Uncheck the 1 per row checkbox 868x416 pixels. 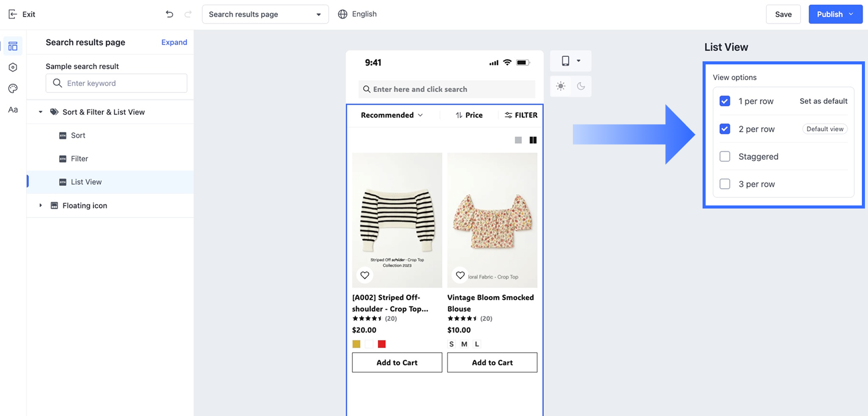click(x=725, y=101)
